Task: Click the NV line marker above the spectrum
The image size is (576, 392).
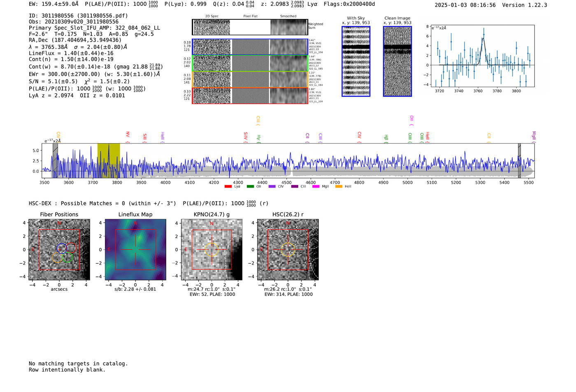Action: click(x=128, y=137)
